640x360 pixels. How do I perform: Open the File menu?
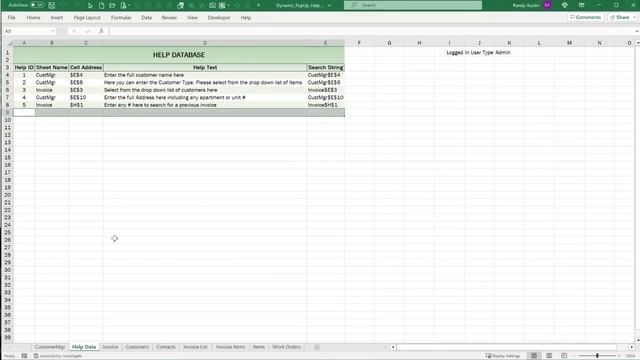(x=11, y=18)
